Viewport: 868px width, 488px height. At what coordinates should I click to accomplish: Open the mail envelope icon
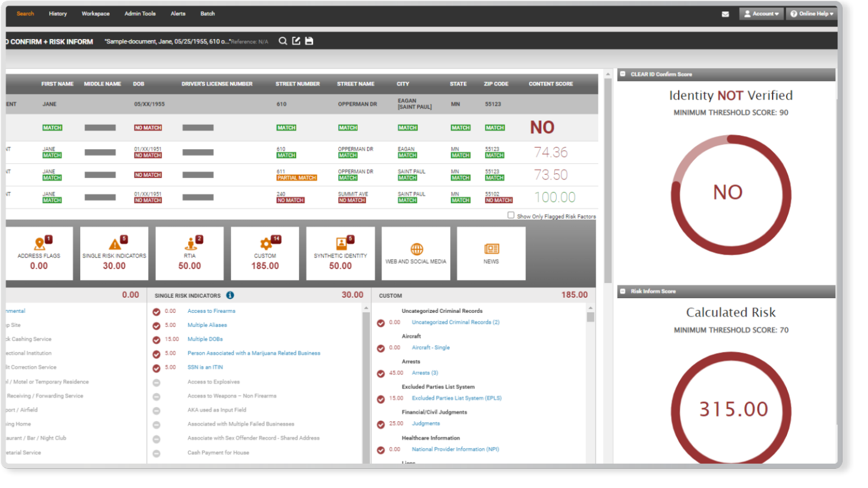[725, 14]
